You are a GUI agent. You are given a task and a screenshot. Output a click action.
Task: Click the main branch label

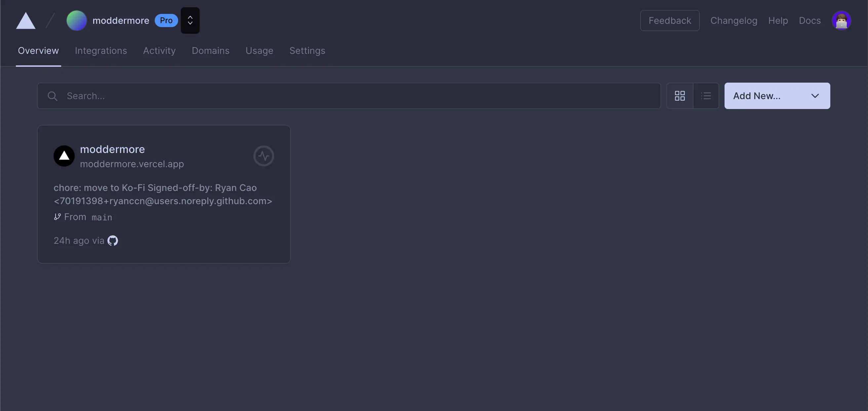[102, 217]
